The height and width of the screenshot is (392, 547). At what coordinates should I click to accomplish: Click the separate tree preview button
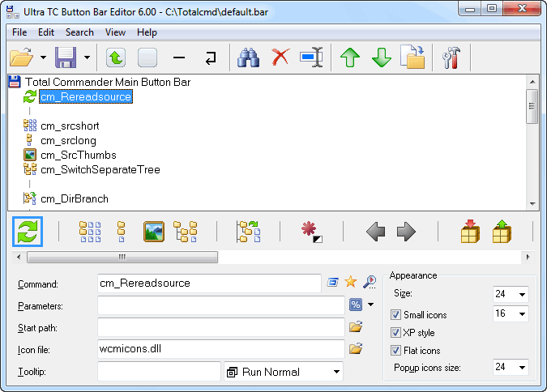point(186,232)
